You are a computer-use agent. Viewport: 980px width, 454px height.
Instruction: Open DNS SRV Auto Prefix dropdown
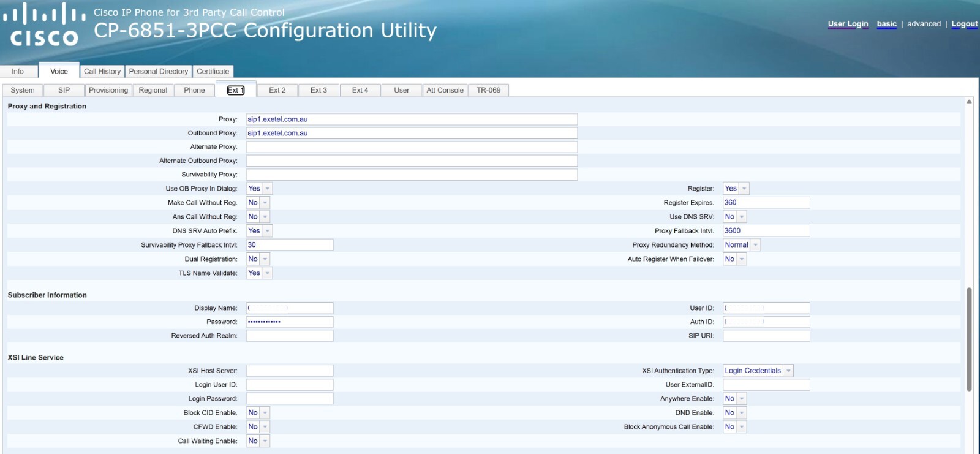[259, 231]
